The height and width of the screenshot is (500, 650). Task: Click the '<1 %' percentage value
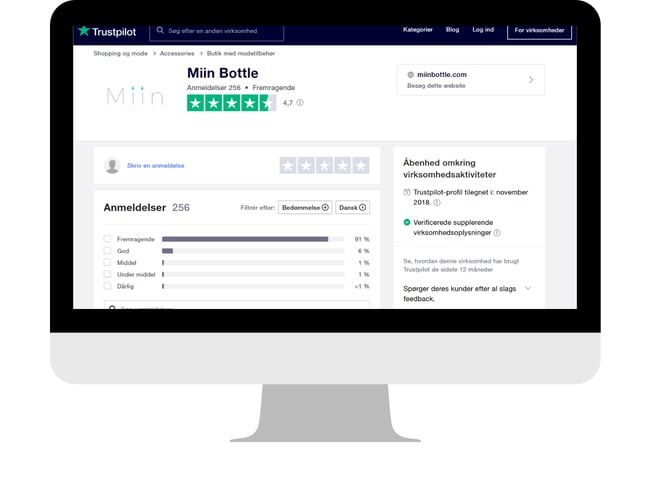coord(362,286)
